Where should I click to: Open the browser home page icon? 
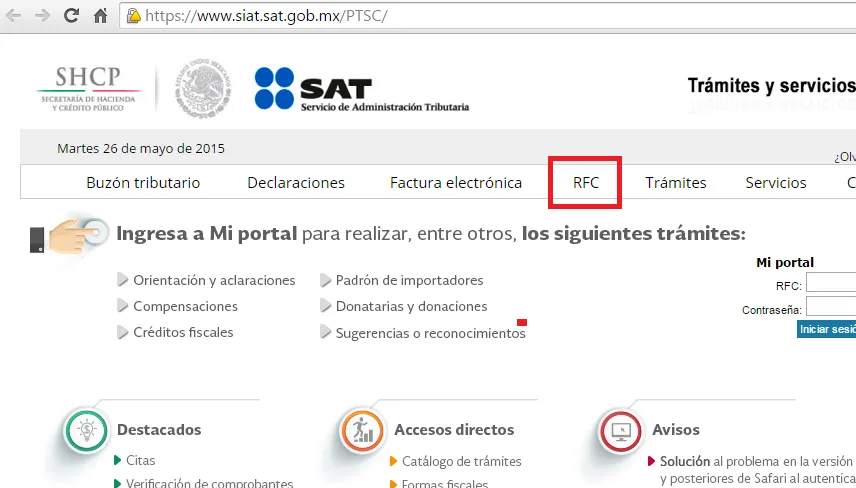tap(100, 15)
